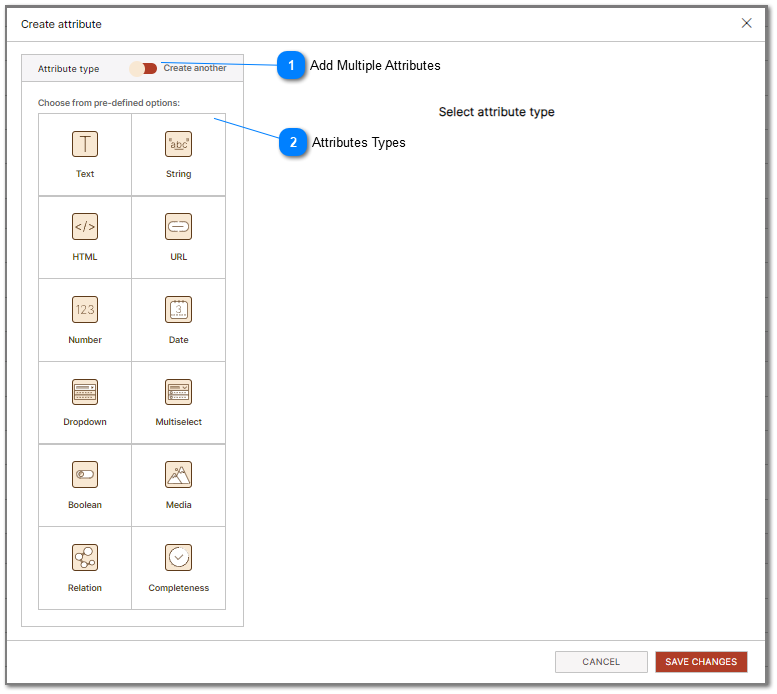Select the URL attribute type icon

coord(178,227)
